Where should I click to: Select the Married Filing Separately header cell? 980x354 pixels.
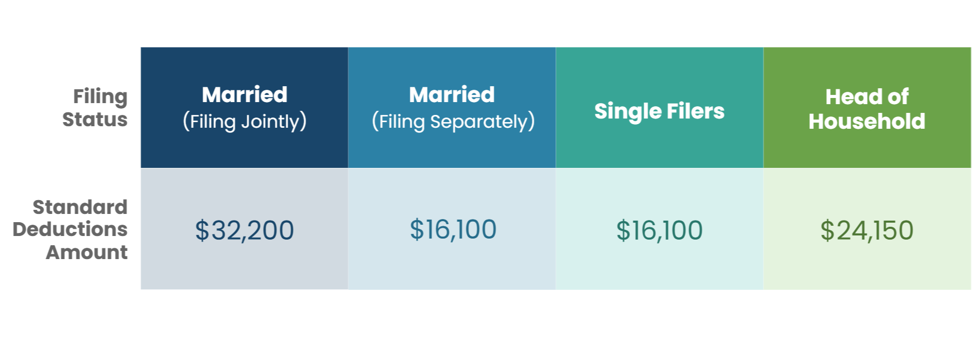click(452, 108)
